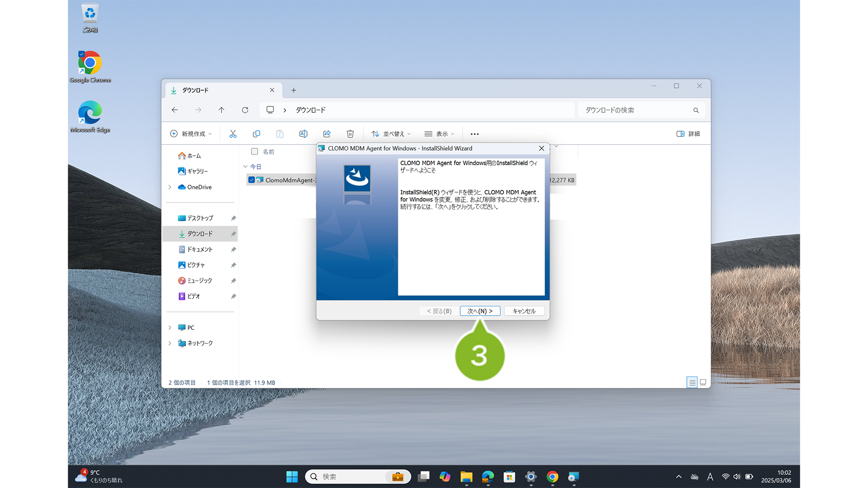The image size is (868, 488).
Task: Click the ダウンロード address bar path
Action: pyautogui.click(x=310, y=110)
